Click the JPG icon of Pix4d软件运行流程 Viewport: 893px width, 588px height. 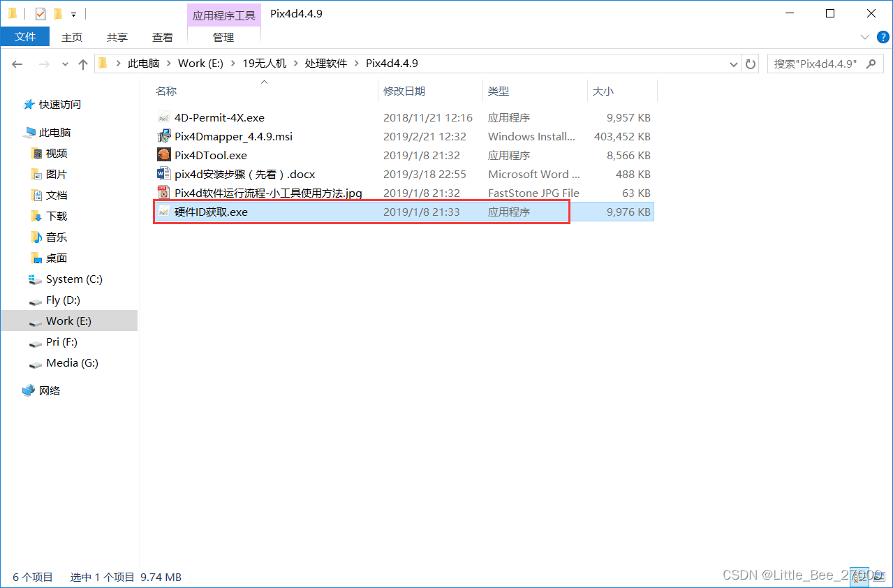(x=164, y=193)
